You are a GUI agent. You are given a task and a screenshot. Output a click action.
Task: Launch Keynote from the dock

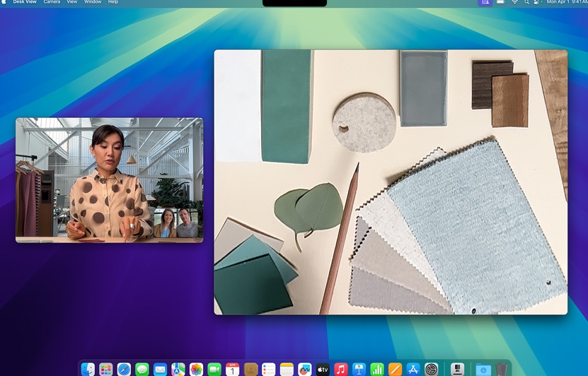pyautogui.click(x=359, y=370)
